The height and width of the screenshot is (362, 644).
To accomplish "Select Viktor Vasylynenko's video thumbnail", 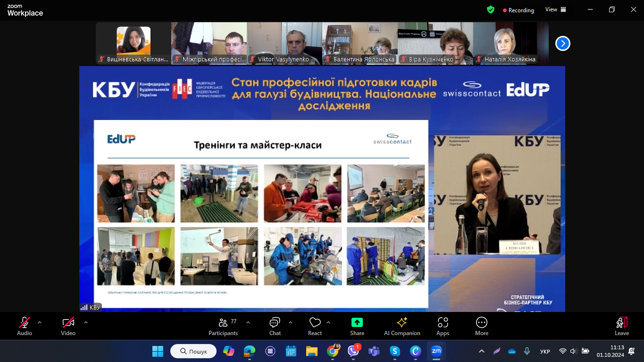I will tap(284, 43).
